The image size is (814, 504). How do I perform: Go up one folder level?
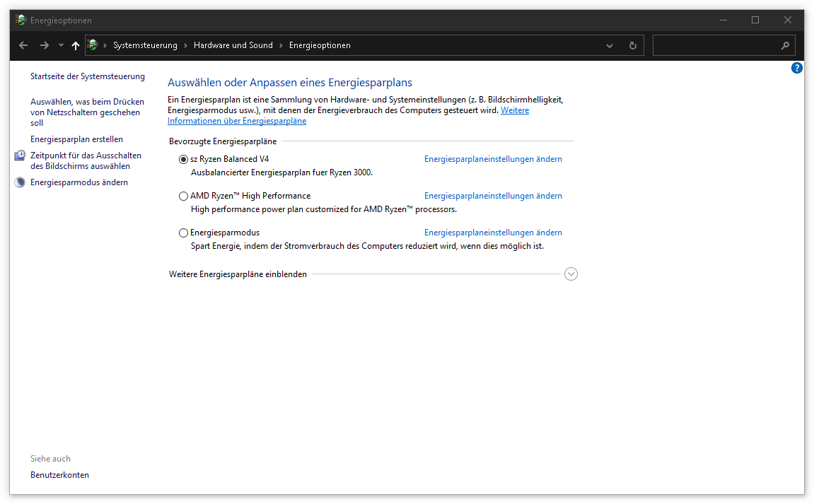tap(75, 46)
